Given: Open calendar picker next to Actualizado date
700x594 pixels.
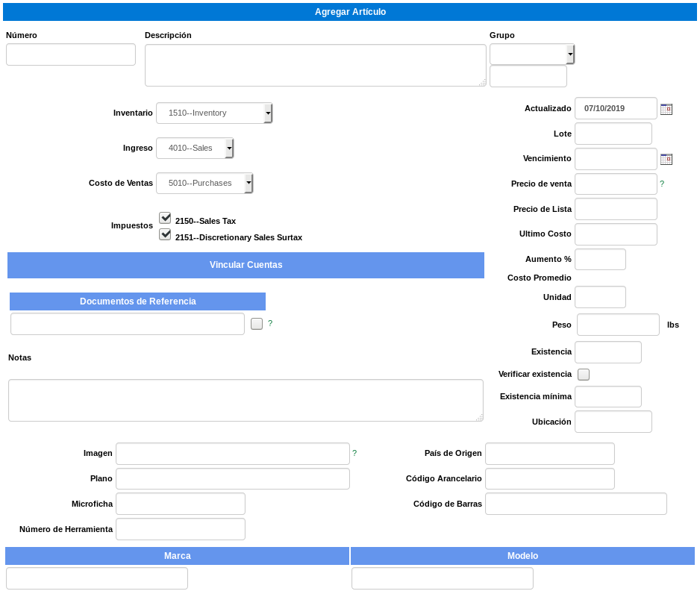Looking at the screenshot, I should pyautogui.click(x=666, y=109).
